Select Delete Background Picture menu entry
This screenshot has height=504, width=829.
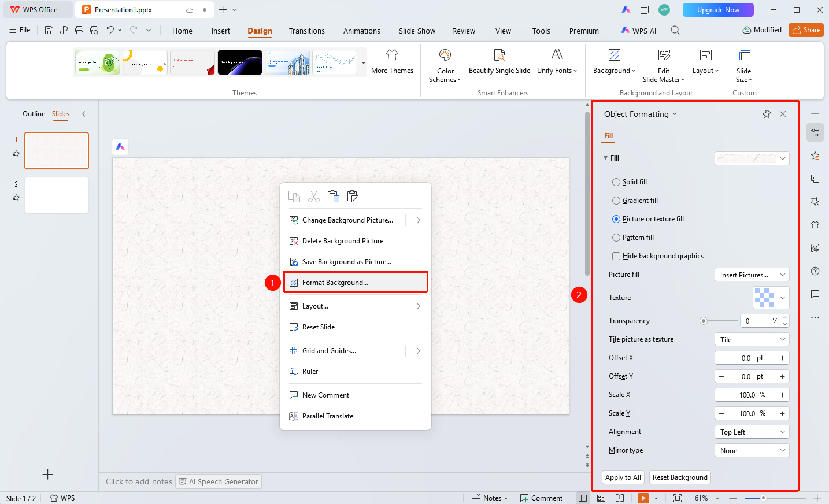[356, 241]
